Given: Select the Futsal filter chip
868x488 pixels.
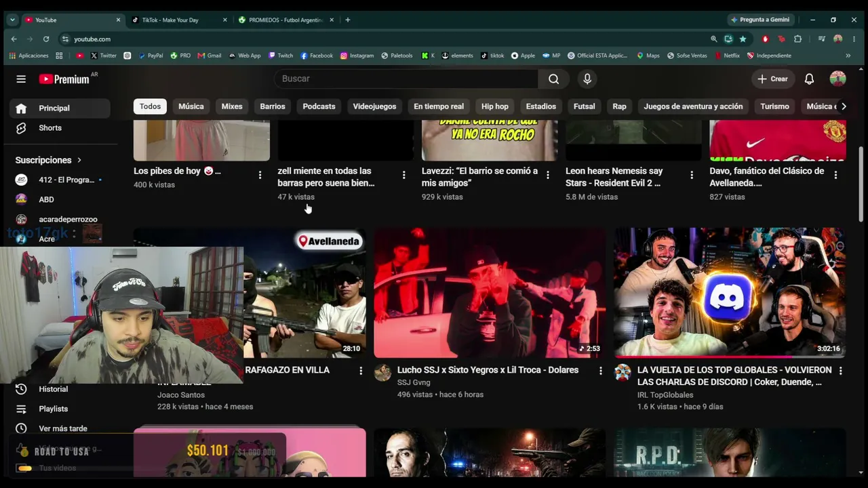Looking at the screenshot, I should [584, 106].
